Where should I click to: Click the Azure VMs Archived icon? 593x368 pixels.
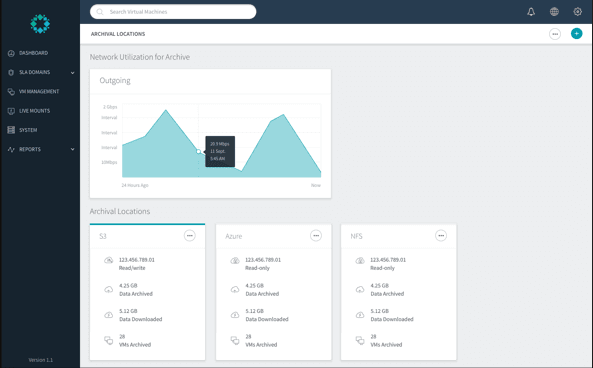coord(235,340)
